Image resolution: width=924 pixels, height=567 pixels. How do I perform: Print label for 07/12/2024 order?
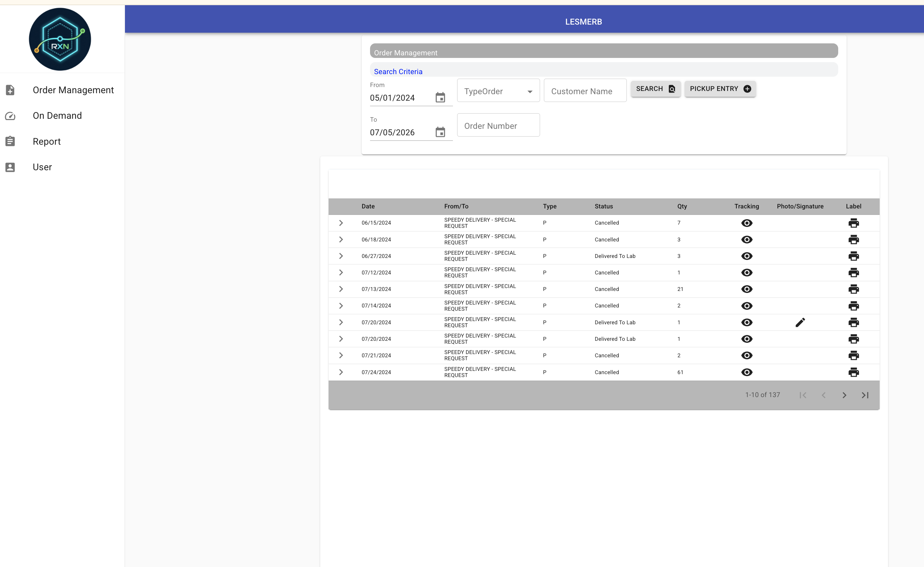[853, 272]
